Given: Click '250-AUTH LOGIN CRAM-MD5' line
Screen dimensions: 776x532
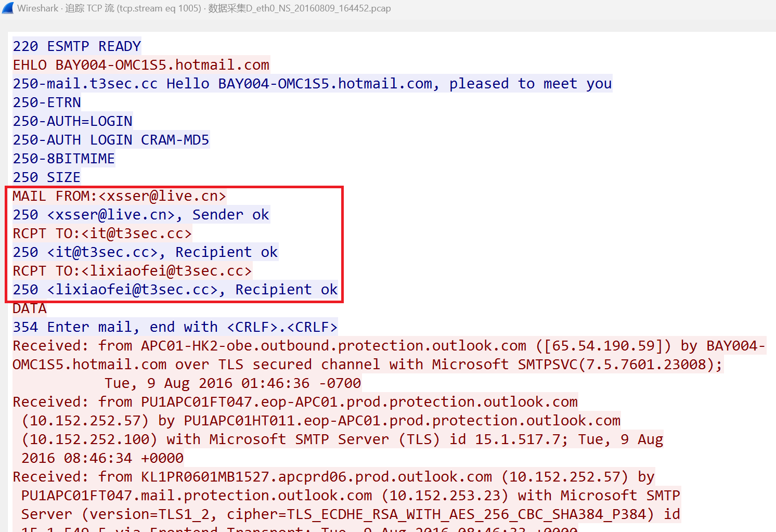Looking at the screenshot, I should coord(111,140).
